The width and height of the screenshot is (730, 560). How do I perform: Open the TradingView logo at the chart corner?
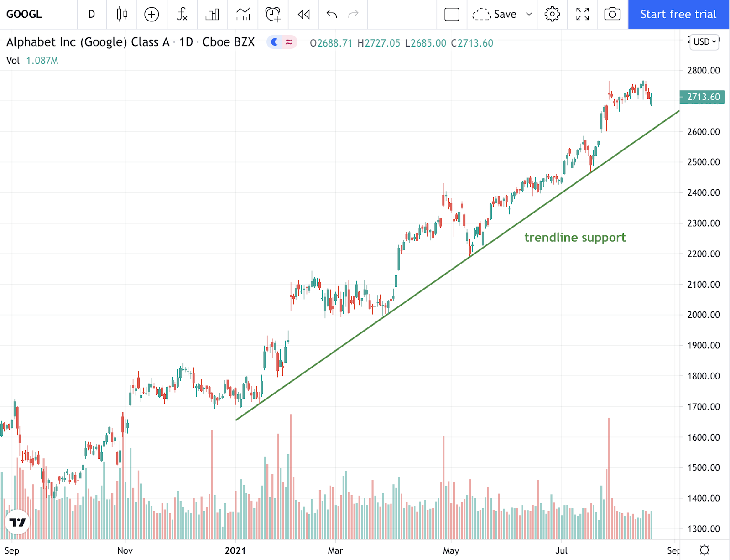click(17, 522)
